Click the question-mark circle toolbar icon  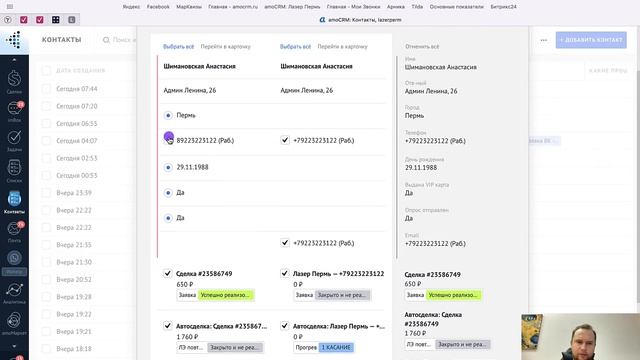pos(8,20)
